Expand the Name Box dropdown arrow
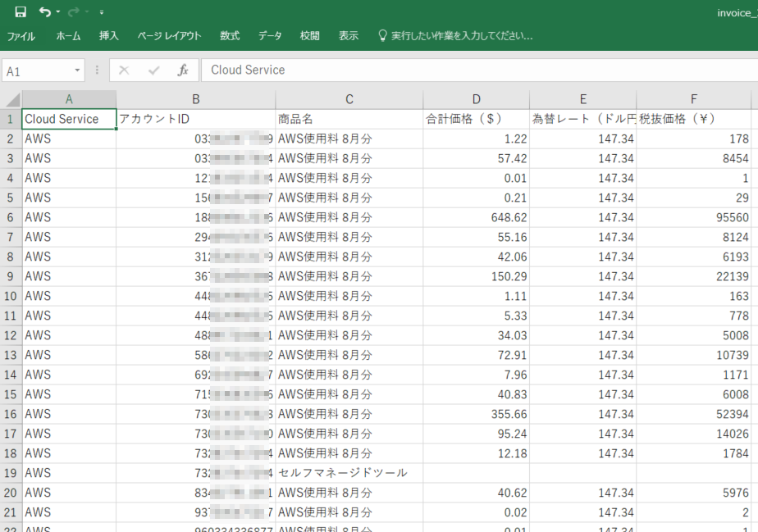Viewport: 758px width, 532px height. [77, 70]
